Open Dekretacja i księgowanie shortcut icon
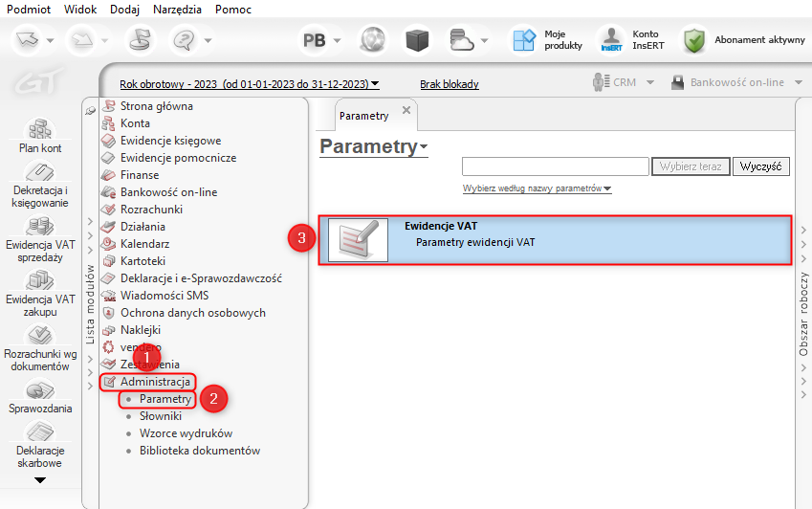Image resolution: width=812 pixels, height=509 pixels. click(x=40, y=171)
